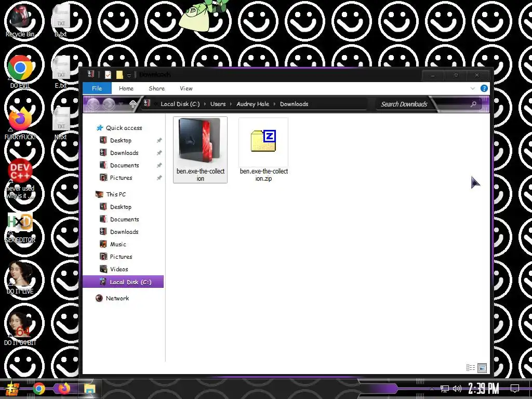This screenshot has width=532, height=399.
Task: Open the View ribbon tab
Action: pyautogui.click(x=186, y=88)
